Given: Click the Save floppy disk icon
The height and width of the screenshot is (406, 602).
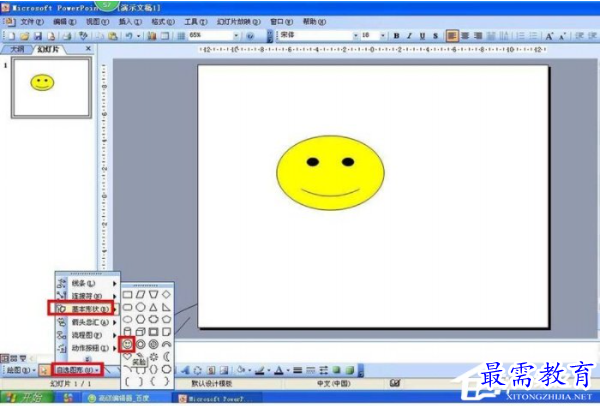Looking at the screenshot, I should click(x=38, y=36).
